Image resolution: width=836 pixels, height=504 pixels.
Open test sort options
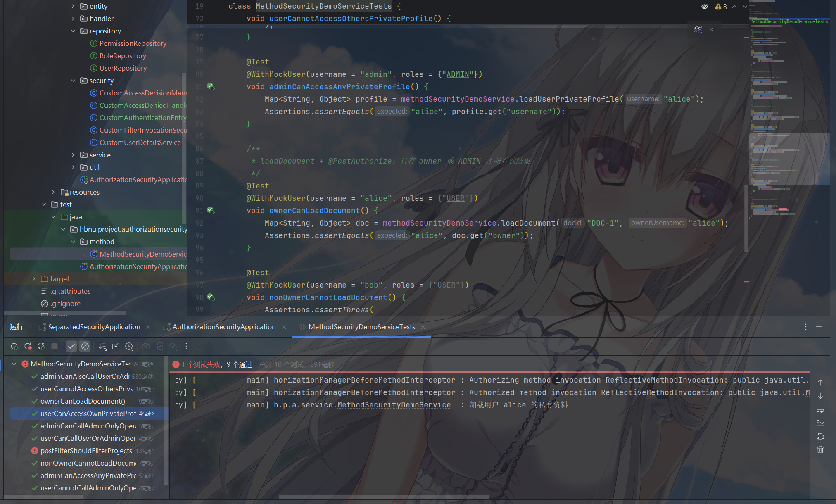pos(102,346)
